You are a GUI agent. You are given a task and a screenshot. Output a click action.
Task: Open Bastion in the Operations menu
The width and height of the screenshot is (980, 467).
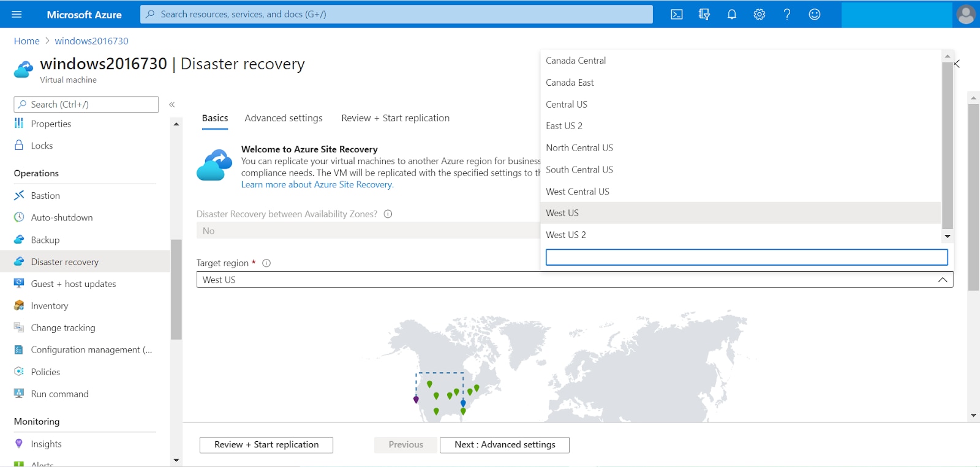[45, 196]
